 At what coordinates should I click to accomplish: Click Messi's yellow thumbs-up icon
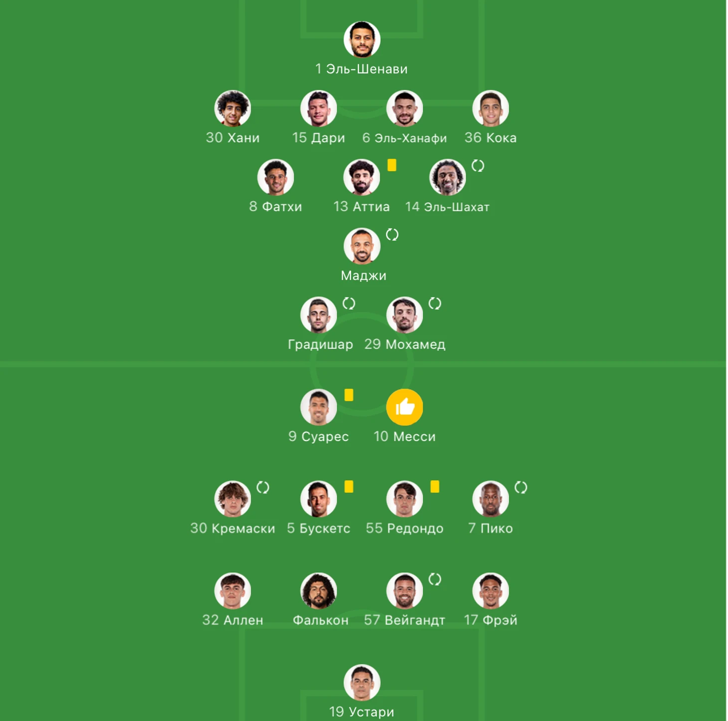404,407
